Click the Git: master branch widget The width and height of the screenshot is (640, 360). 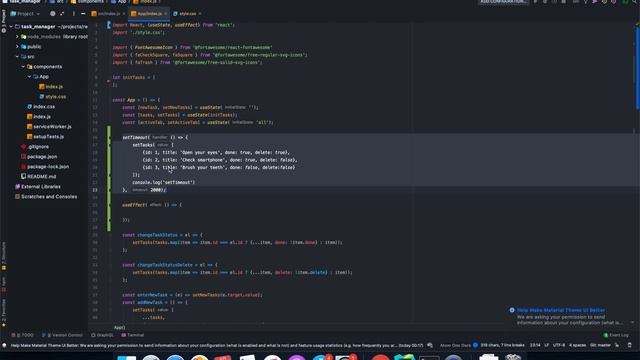(x=600, y=345)
